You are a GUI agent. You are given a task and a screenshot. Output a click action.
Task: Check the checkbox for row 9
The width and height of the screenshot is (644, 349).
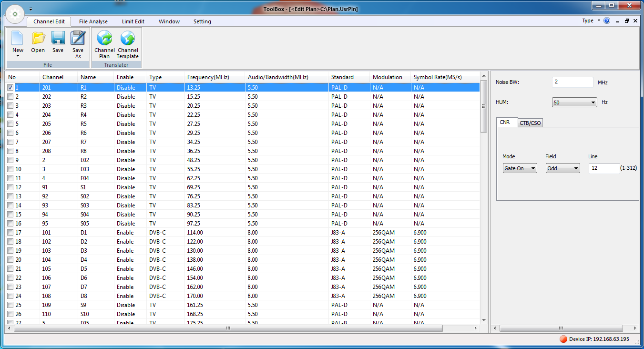click(10, 160)
